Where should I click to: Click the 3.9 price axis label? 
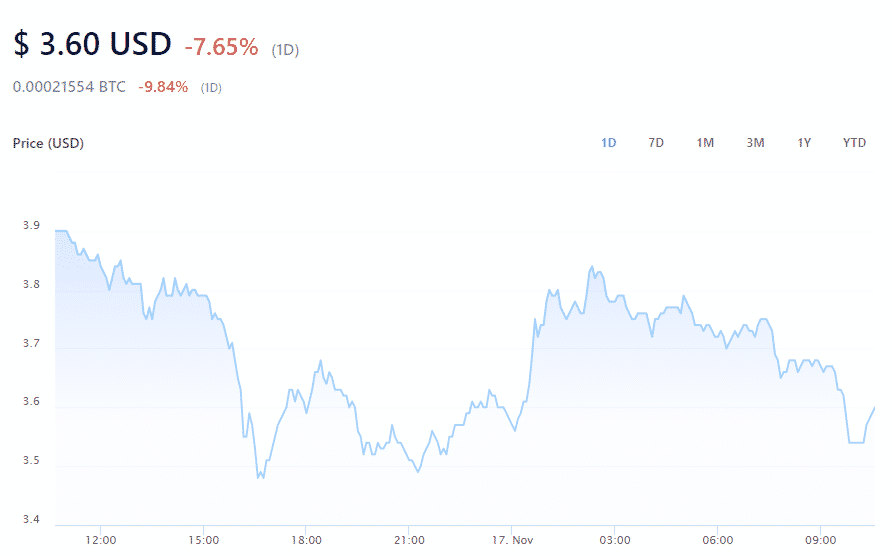[x=31, y=226]
